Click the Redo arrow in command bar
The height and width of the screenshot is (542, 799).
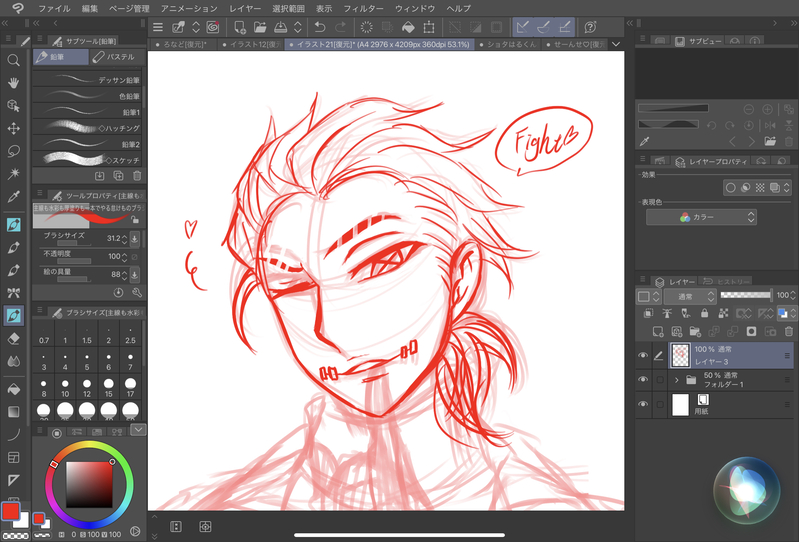[x=340, y=27]
